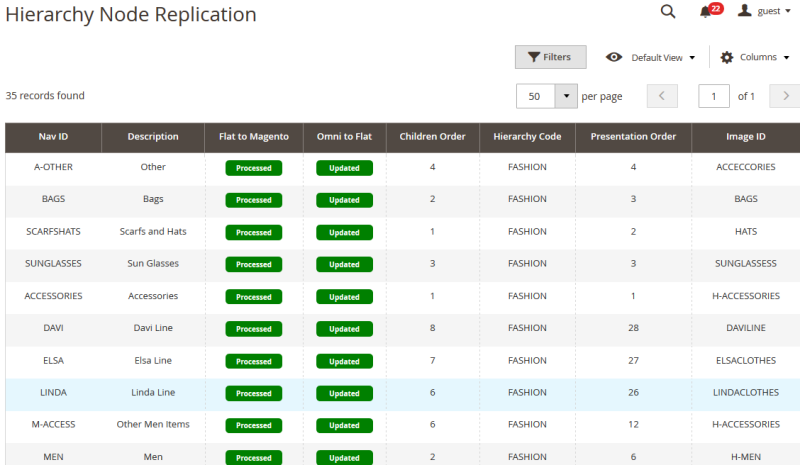Click the Processed badge in the BAGS row
Image resolution: width=800 pixels, height=465 pixels.
click(254, 200)
